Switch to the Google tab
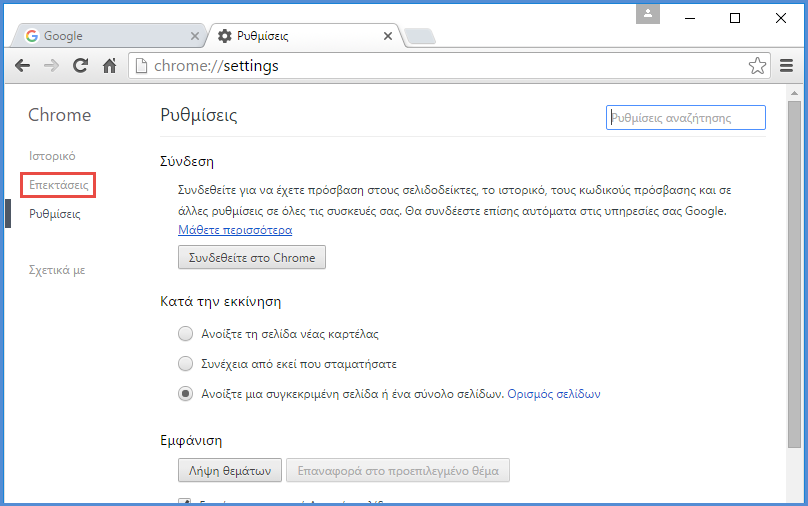The width and height of the screenshot is (808, 506). pos(109,36)
